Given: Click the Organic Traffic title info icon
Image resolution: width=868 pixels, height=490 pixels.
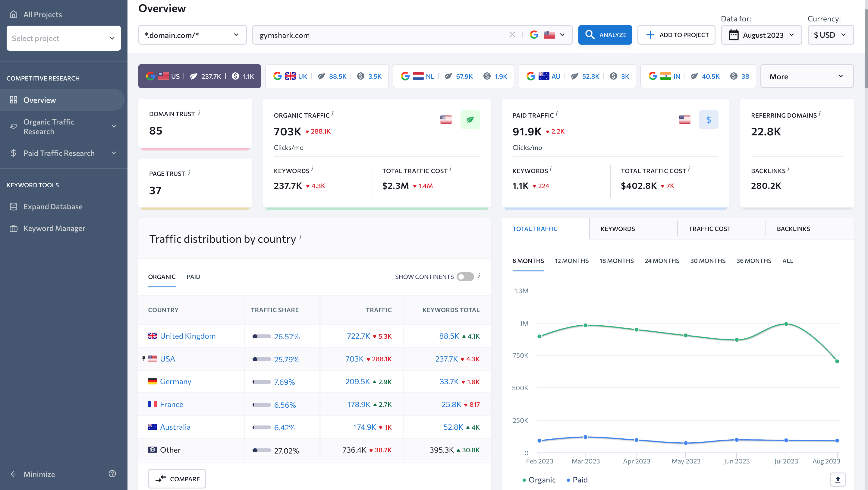Looking at the screenshot, I should [332, 114].
